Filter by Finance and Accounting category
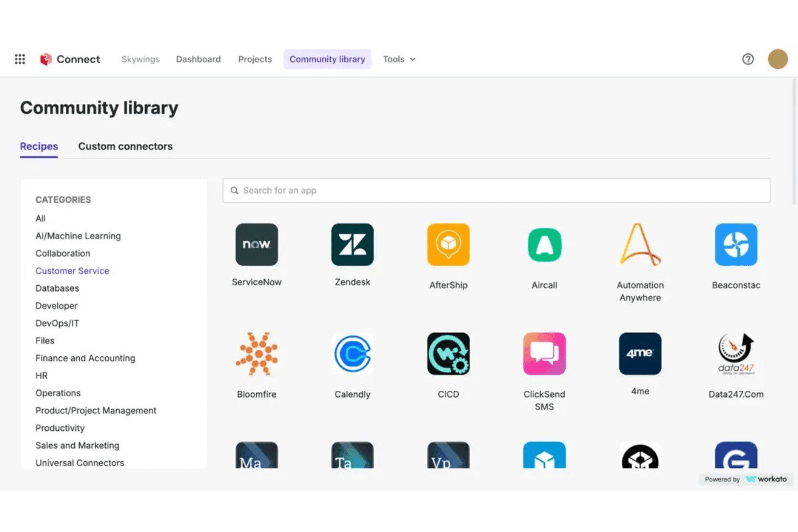The height and width of the screenshot is (532, 798). (x=85, y=358)
